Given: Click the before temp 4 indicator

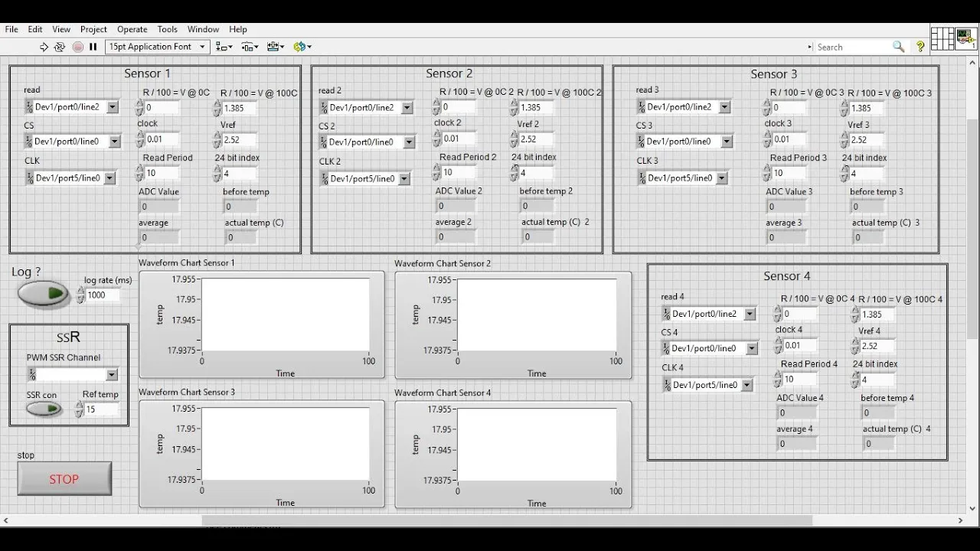Looking at the screenshot, I should pyautogui.click(x=877, y=413).
